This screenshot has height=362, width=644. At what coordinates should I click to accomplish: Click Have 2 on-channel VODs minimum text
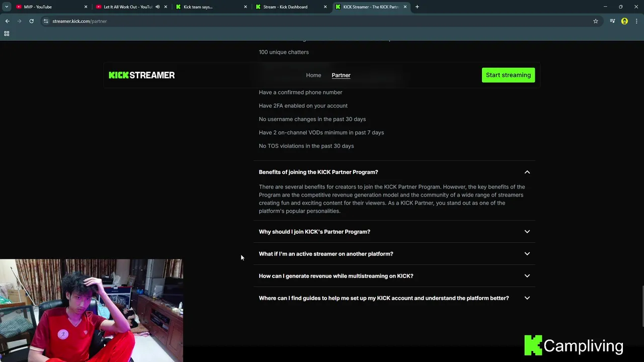pos(321,133)
